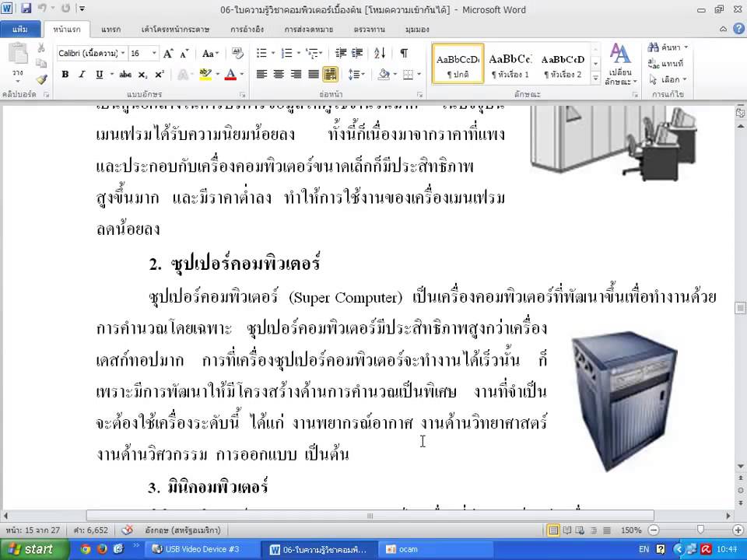Grow font size with large A icon
The image size is (747, 560).
pyautogui.click(x=168, y=54)
